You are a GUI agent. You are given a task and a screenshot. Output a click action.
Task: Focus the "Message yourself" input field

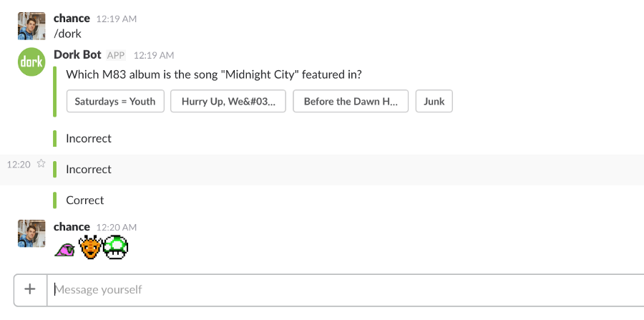(x=343, y=289)
